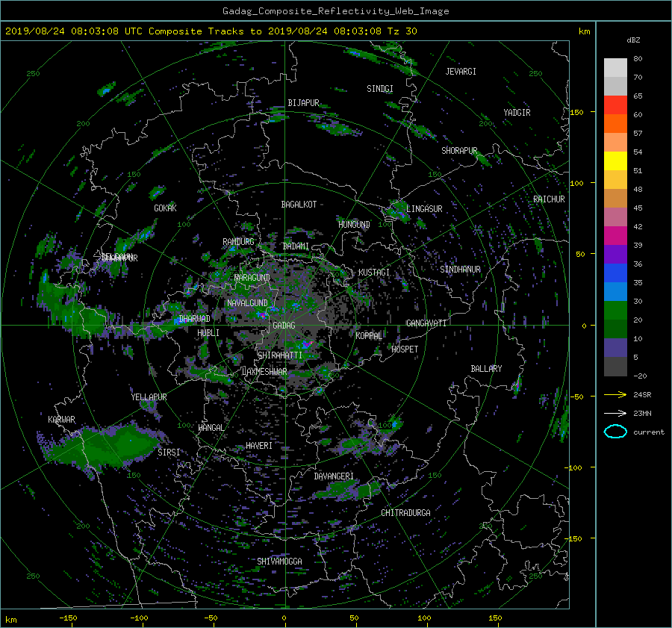Click the KUSTAGI city label
Viewport: 672px width, 628px height.
tap(374, 273)
